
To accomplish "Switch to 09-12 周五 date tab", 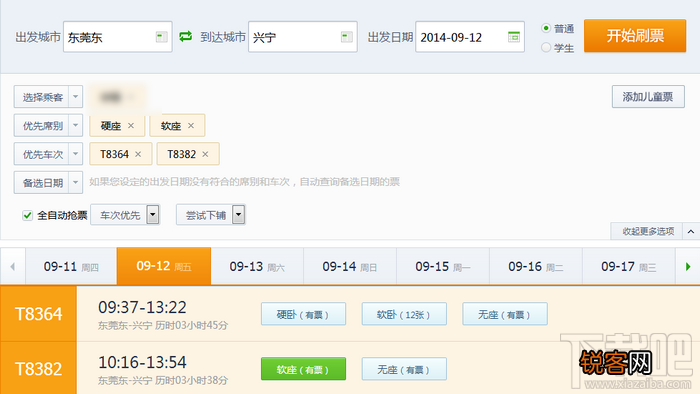I will (x=164, y=266).
